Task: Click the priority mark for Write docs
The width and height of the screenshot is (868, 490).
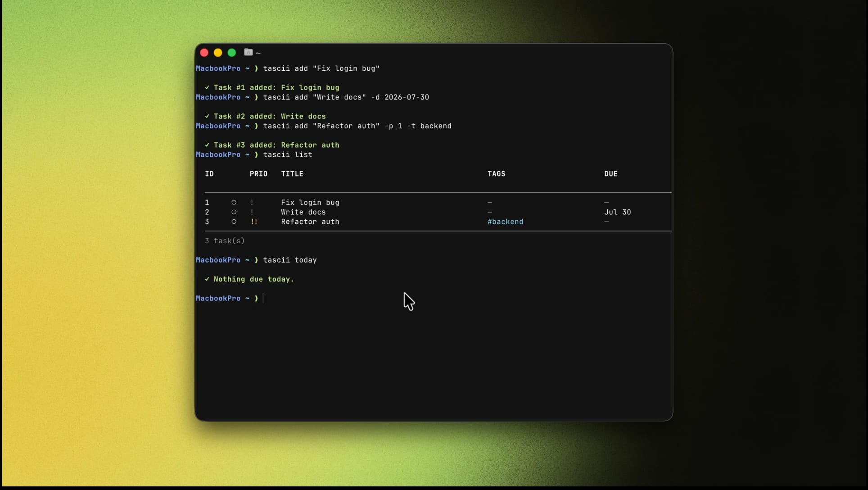Action: [x=252, y=212]
